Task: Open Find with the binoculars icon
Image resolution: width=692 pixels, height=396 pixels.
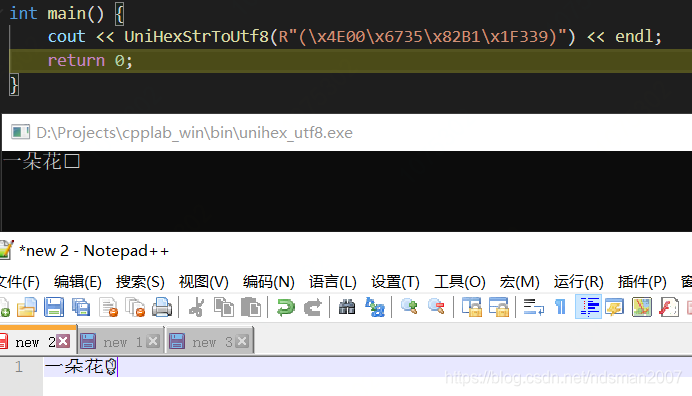Action: pyautogui.click(x=347, y=307)
